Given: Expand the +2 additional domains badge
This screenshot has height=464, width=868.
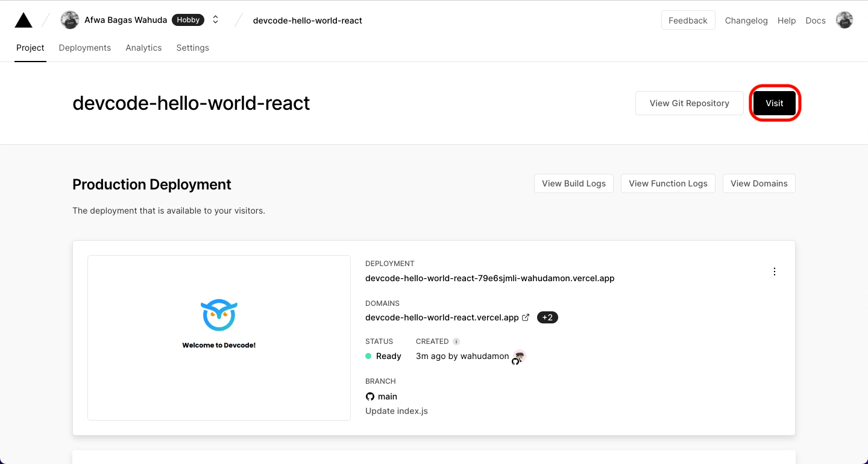Looking at the screenshot, I should (x=547, y=317).
